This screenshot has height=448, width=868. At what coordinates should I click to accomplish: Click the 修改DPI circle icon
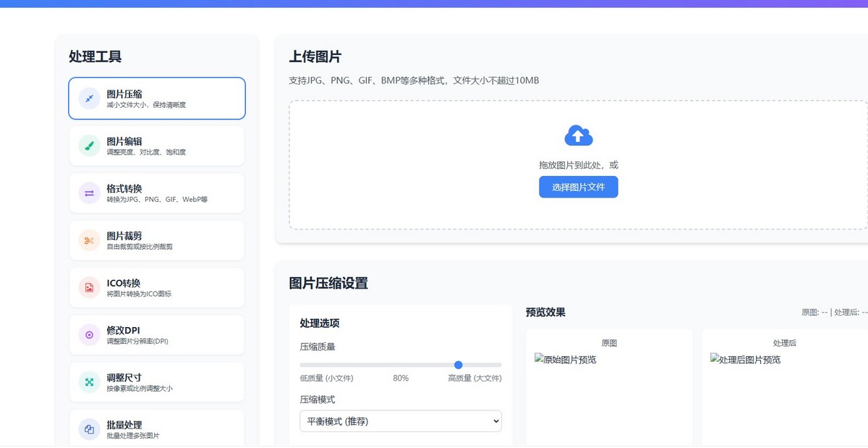pos(89,335)
